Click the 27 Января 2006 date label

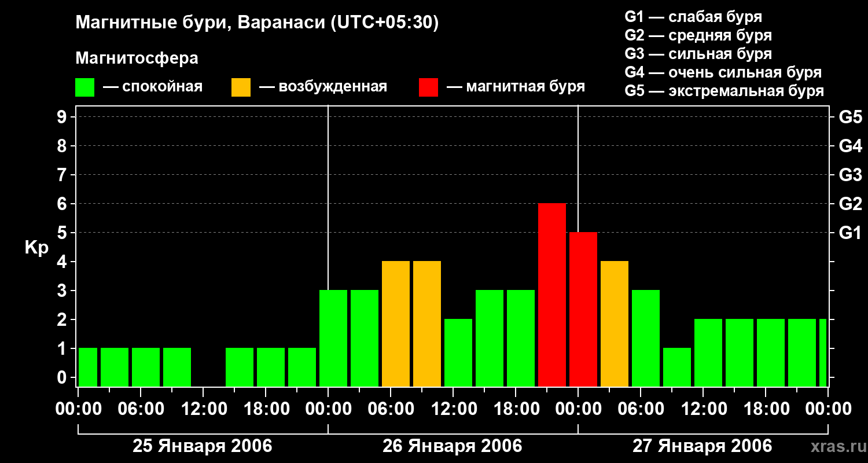pyautogui.click(x=702, y=446)
